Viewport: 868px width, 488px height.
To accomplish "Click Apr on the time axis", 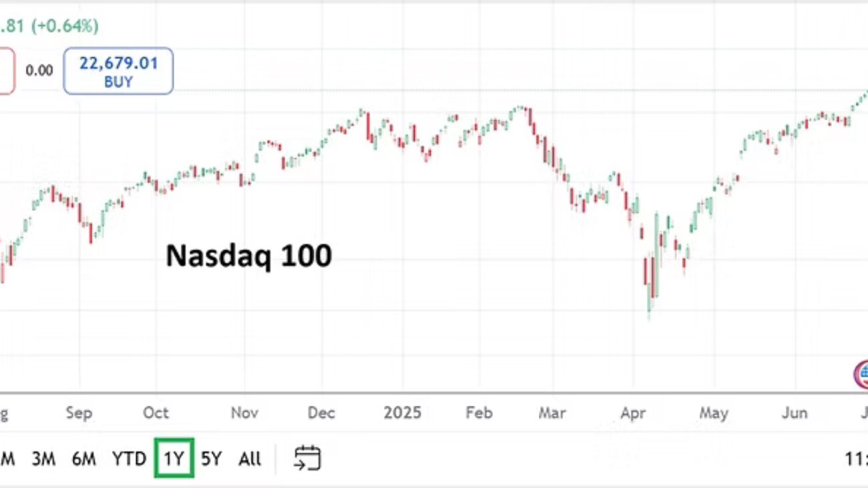I will [x=633, y=413].
